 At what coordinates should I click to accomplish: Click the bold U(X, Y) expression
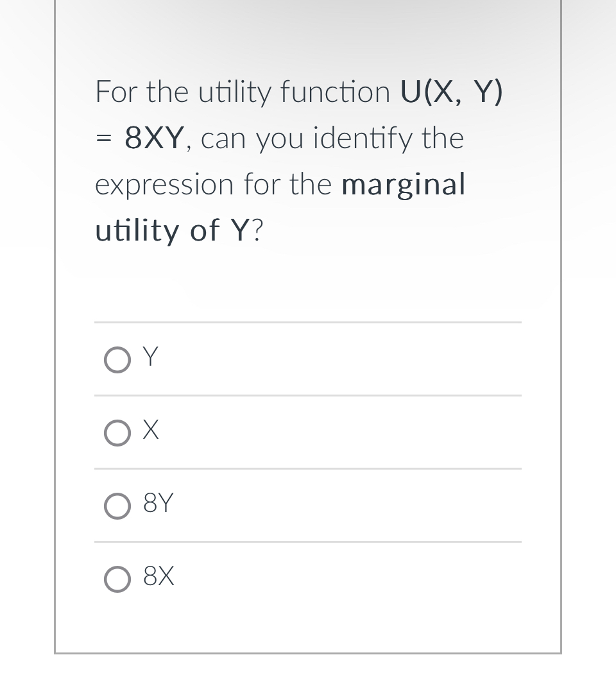(x=451, y=91)
